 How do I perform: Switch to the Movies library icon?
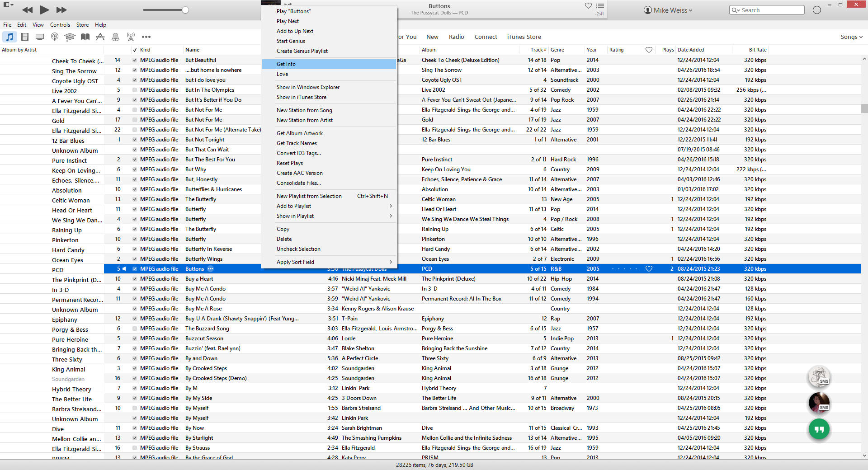(25, 37)
